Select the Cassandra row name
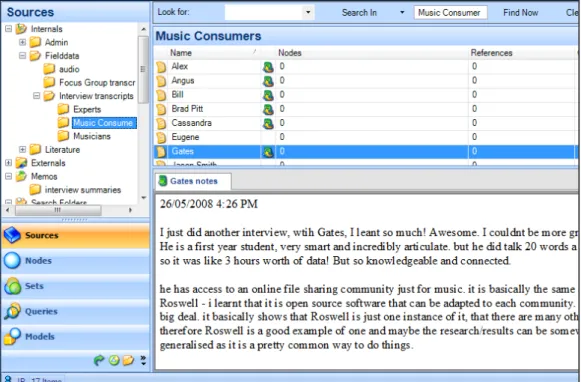581x382 pixels. [191, 123]
